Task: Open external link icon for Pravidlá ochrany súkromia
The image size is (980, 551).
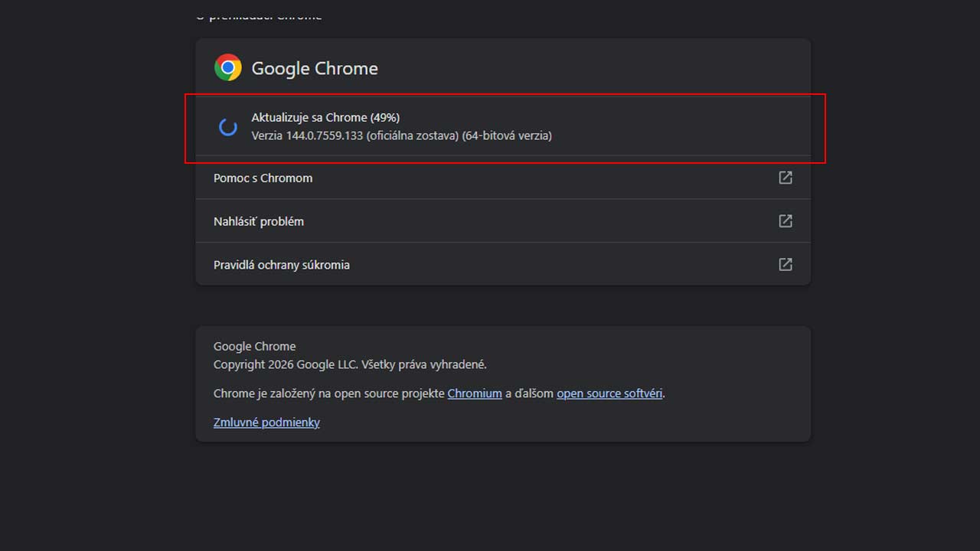Action: pyautogui.click(x=786, y=265)
